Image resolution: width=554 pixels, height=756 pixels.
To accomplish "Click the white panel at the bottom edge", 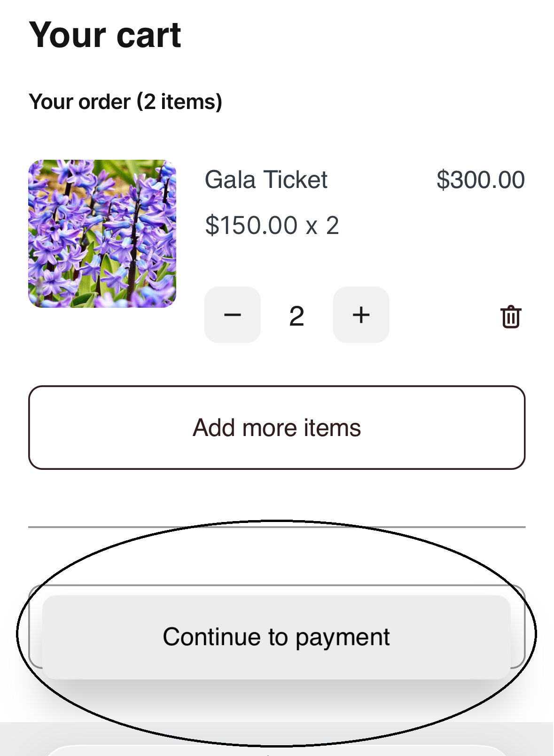I will tap(277, 751).
